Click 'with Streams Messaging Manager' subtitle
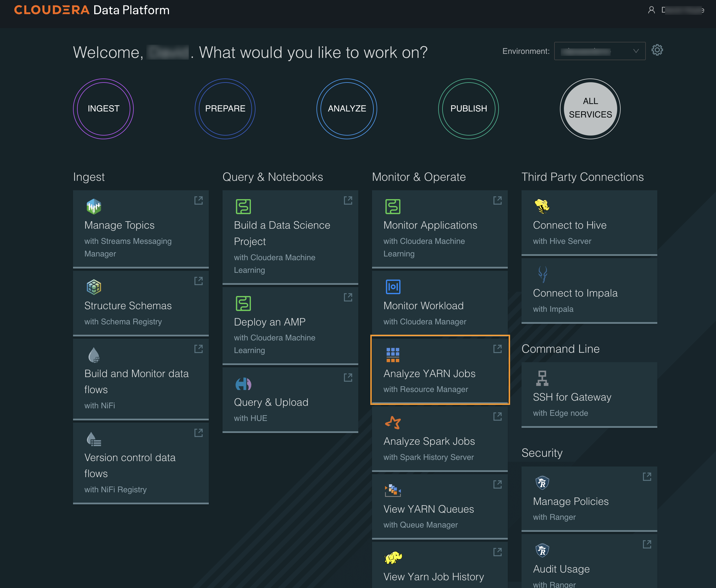 click(x=128, y=247)
